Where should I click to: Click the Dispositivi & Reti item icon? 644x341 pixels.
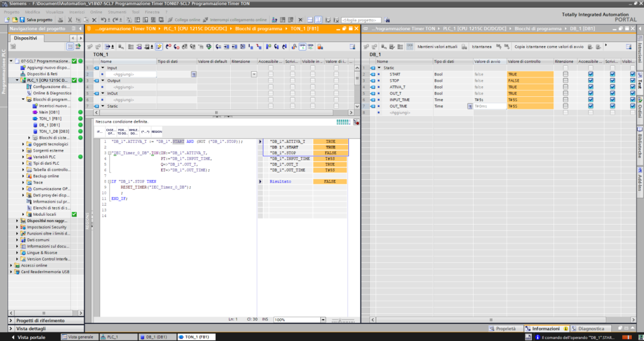pos(23,74)
